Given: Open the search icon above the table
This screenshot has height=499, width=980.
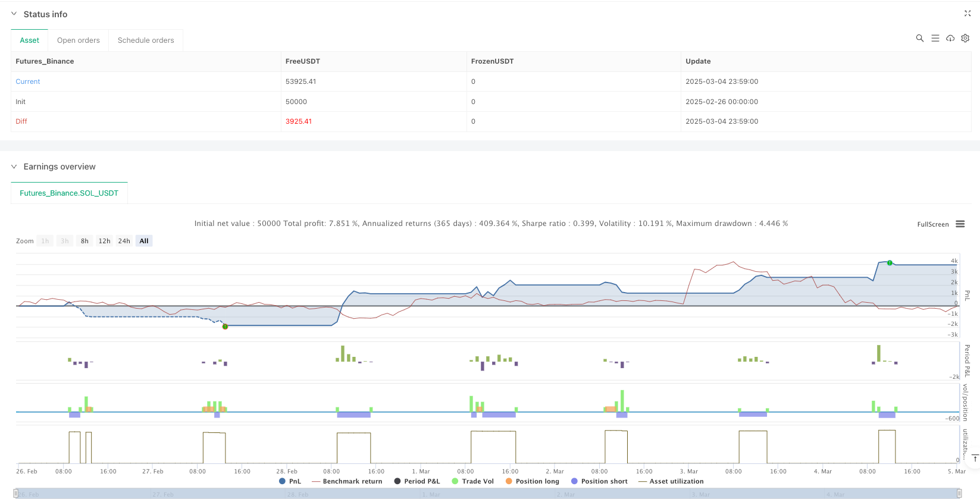Looking at the screenshot, I should [x=919, y=38].
